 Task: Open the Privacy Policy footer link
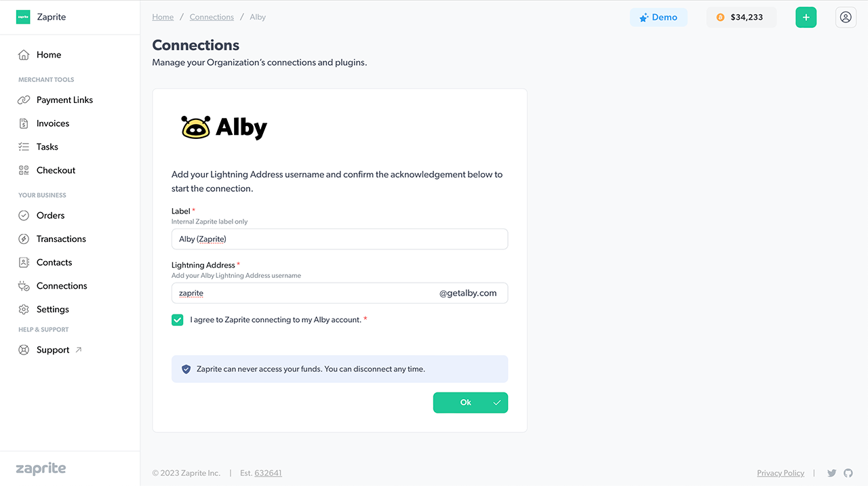[781, 473]
